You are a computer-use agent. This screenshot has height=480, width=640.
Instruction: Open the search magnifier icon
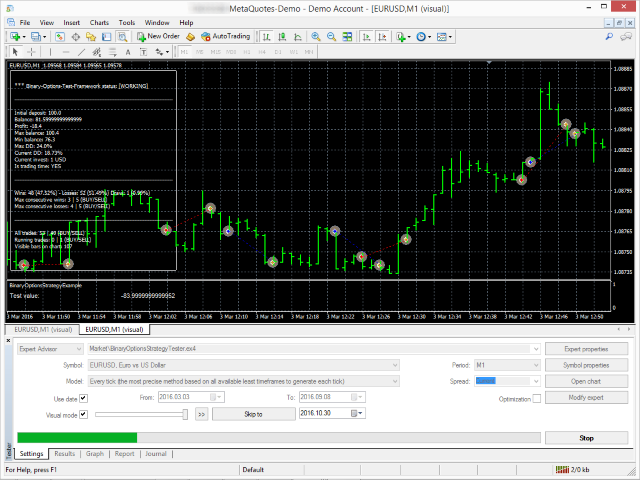(x=609, y=37)
